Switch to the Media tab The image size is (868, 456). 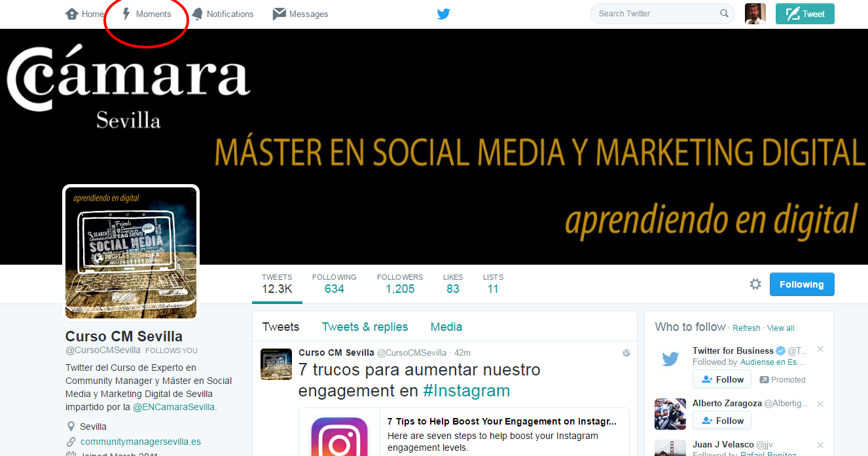pos(446,327)
